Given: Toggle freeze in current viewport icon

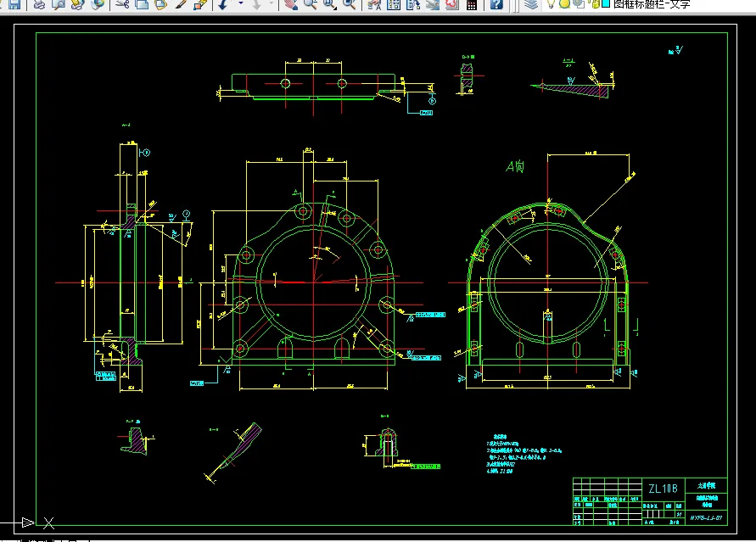Looking at the screenshot, I should click(578, 4).
